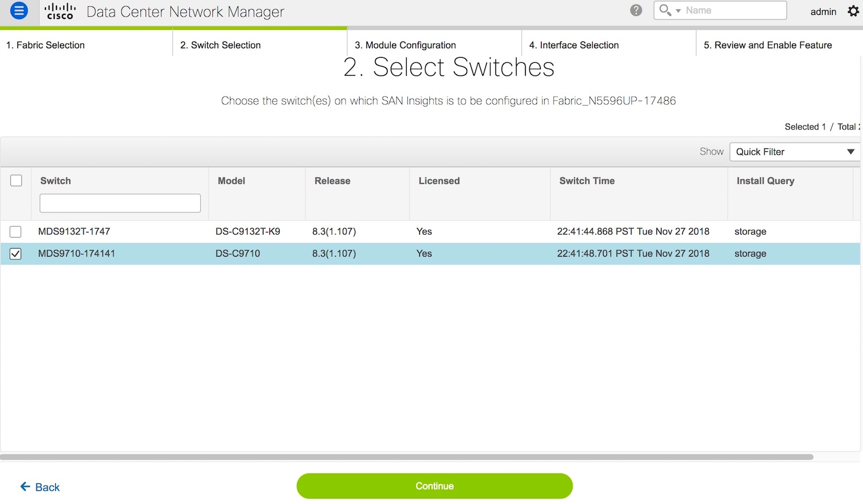Open the admin user menu
This screenshot has height=504, width=863.
pos(823,12)
